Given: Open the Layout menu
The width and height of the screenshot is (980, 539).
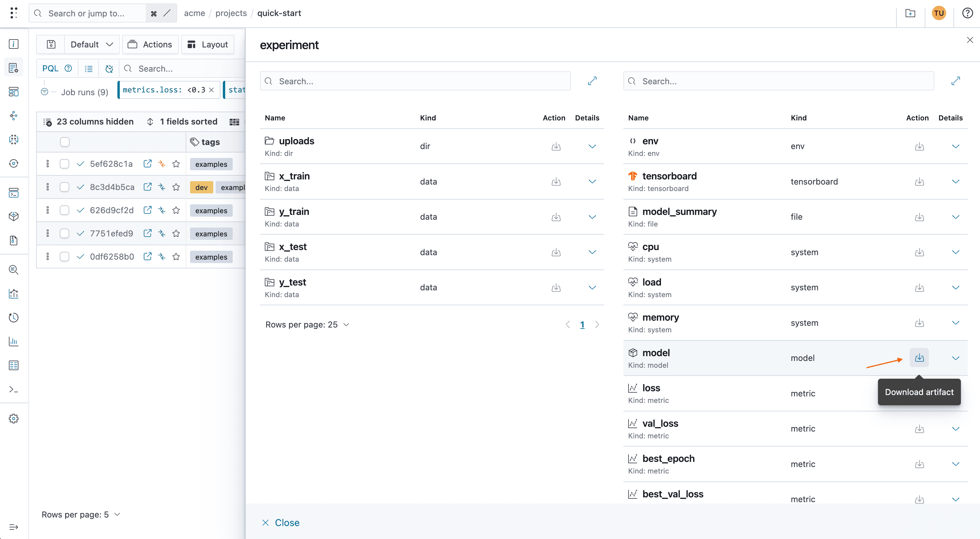Looking at the screenshot, I should coord(208,44).
